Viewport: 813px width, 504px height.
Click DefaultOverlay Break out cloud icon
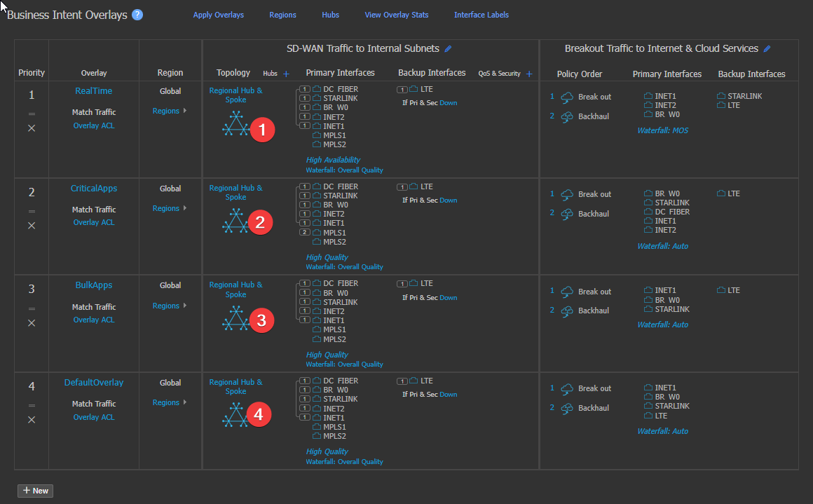pos(567,388)
